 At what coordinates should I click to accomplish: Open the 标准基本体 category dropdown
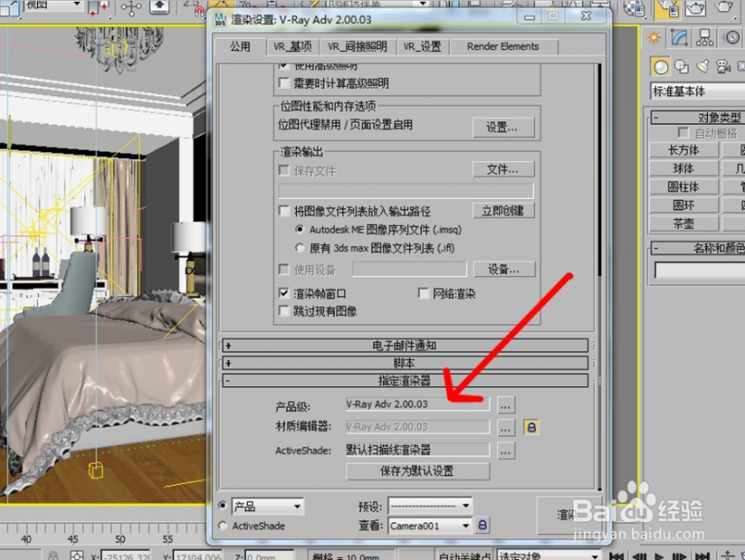tap(697, 91)
